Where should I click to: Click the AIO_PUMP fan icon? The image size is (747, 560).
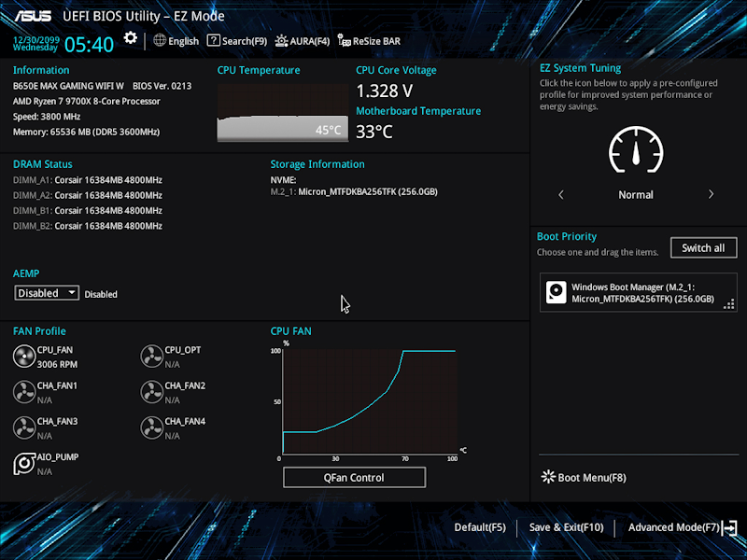tap(25, 463)
